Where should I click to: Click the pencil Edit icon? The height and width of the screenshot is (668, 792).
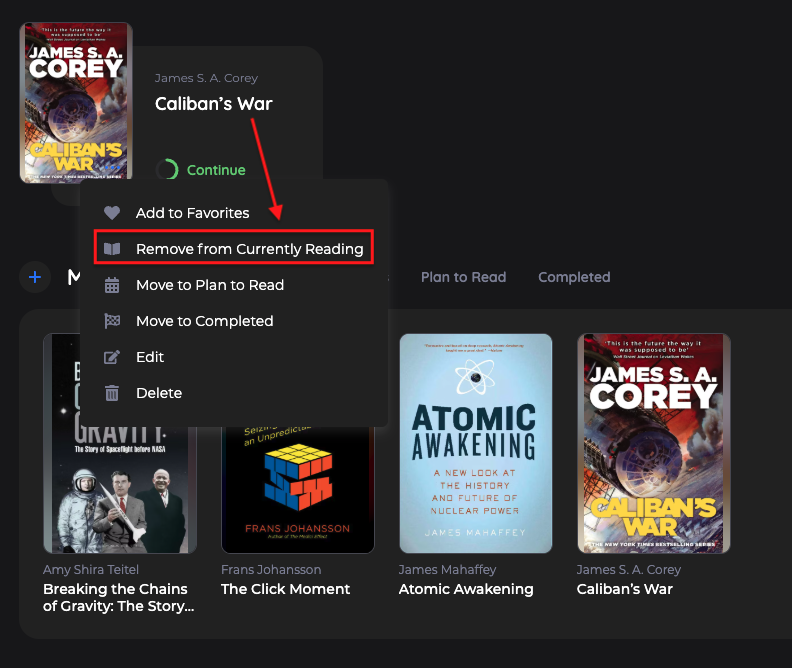(112, 357)
